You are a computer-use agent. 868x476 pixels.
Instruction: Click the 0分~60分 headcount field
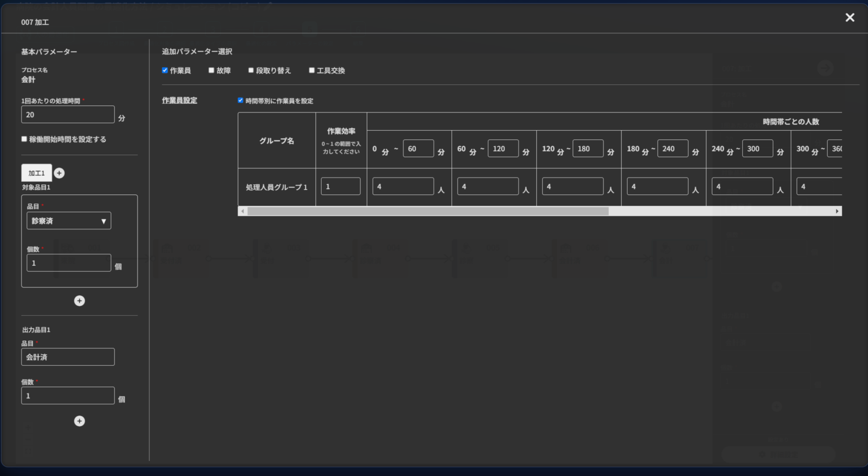(x=403, y=186)
